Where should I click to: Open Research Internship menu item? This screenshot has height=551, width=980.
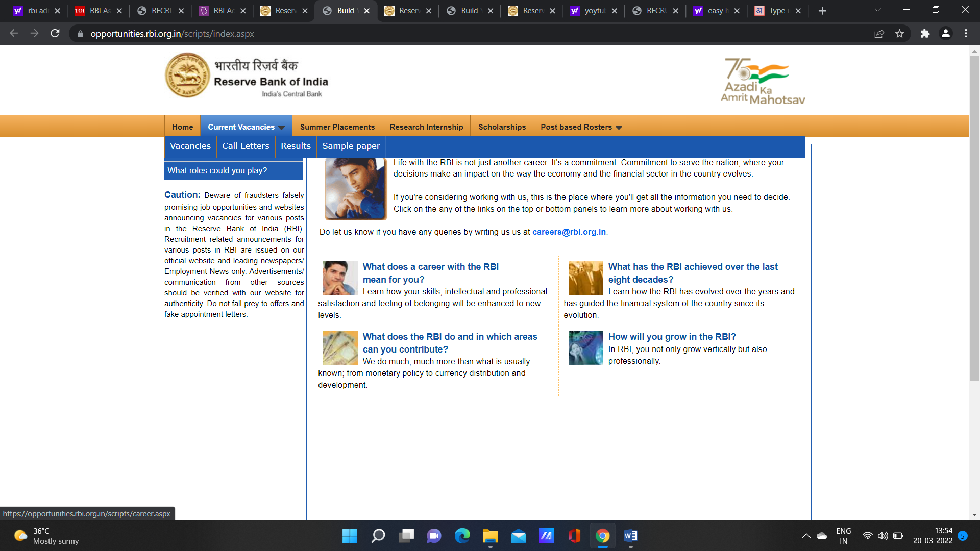pos(426,127)
